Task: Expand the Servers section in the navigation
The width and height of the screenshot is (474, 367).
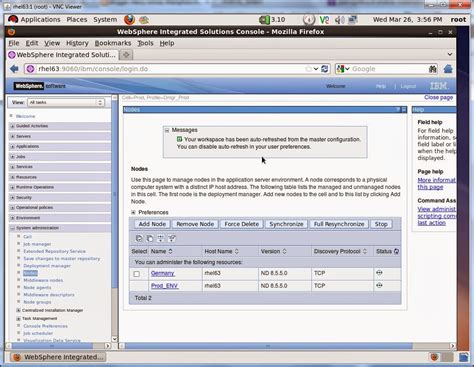Action: (12, 136)
